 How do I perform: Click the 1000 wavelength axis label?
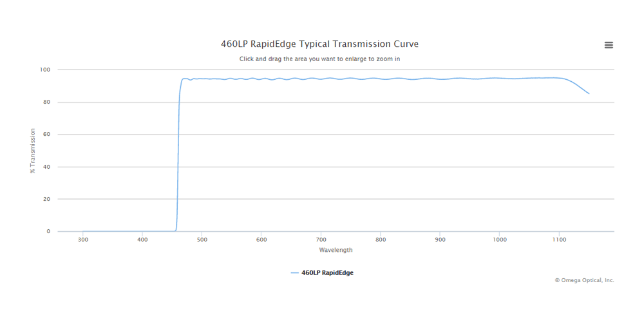coord(499,239)
